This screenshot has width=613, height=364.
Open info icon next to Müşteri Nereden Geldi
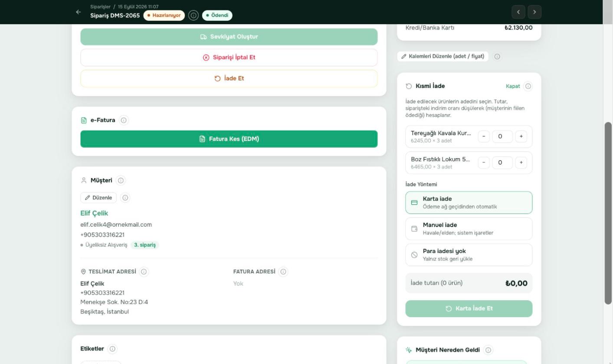point(488,350)
